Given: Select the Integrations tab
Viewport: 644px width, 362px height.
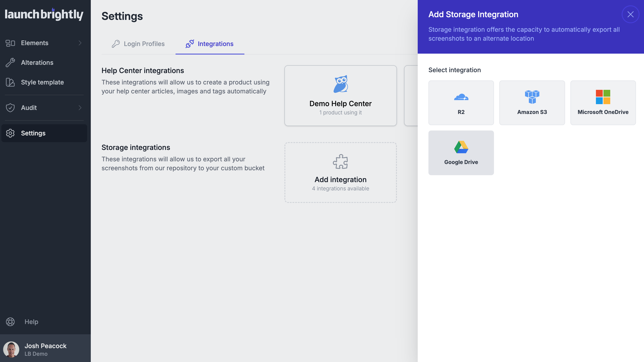Looking at the screenshot, I should point(210,44).
